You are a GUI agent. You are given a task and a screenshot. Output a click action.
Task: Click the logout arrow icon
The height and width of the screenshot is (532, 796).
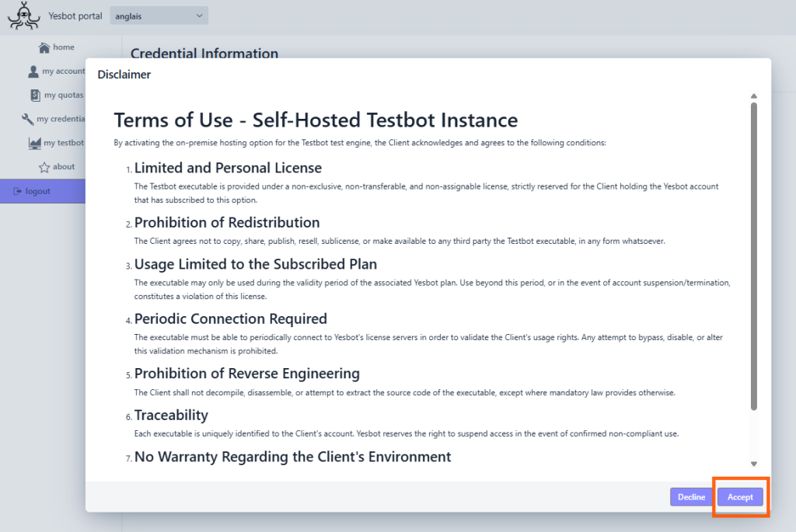(17, 191)
